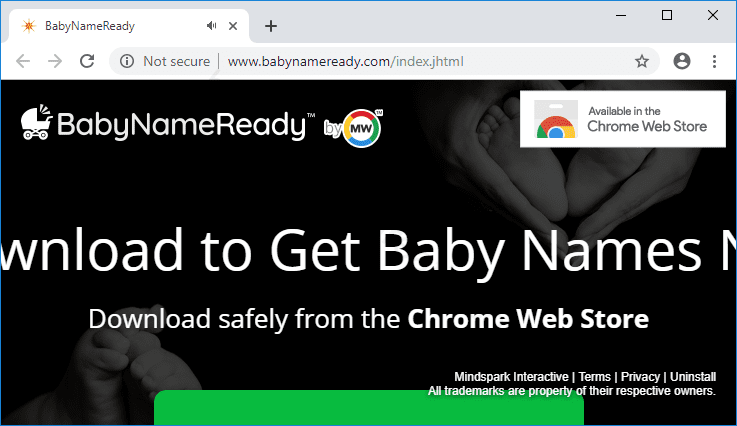Open the Uninstall link
The width and height of the screenshot is (737, 426).
[x=692, y=377]
